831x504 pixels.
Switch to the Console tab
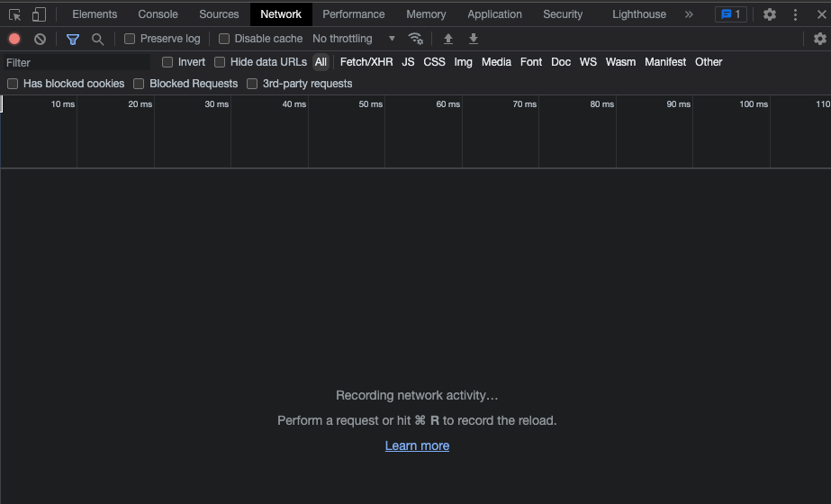tap(158, 14)
